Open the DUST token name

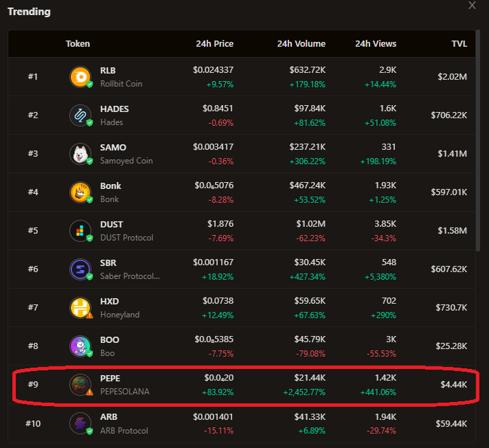tap(112, 224)
